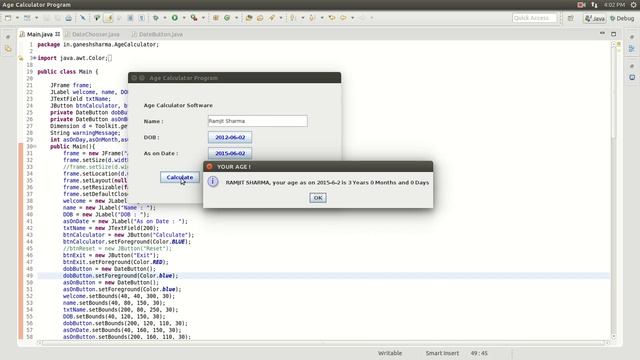640x360 pixels.
Task: Select the DateButton.java editor tab
Action: (x=157, y=34)
